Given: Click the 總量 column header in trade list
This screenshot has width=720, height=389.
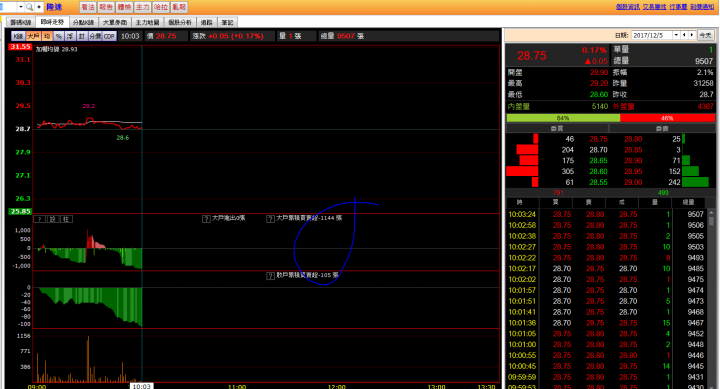Looking at the screenshot, I should tap(688, 203).
